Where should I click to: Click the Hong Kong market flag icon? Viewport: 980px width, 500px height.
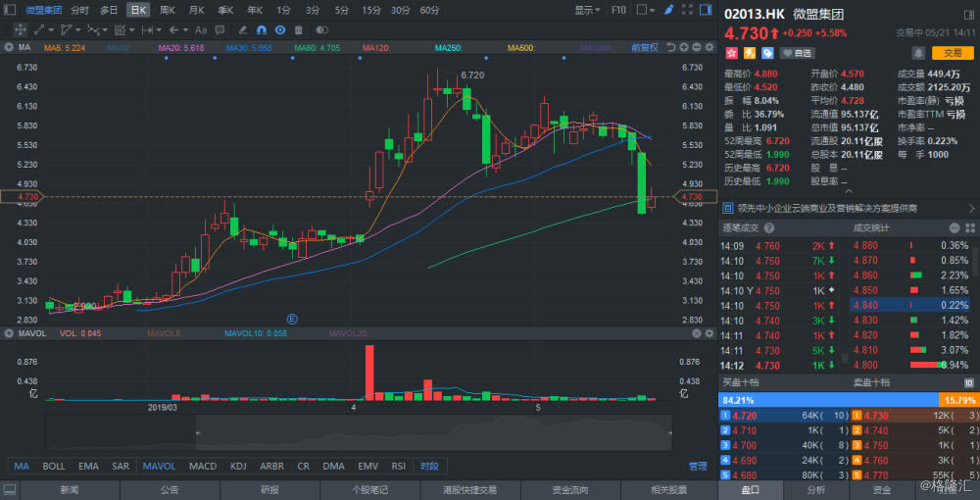point(731,53)
